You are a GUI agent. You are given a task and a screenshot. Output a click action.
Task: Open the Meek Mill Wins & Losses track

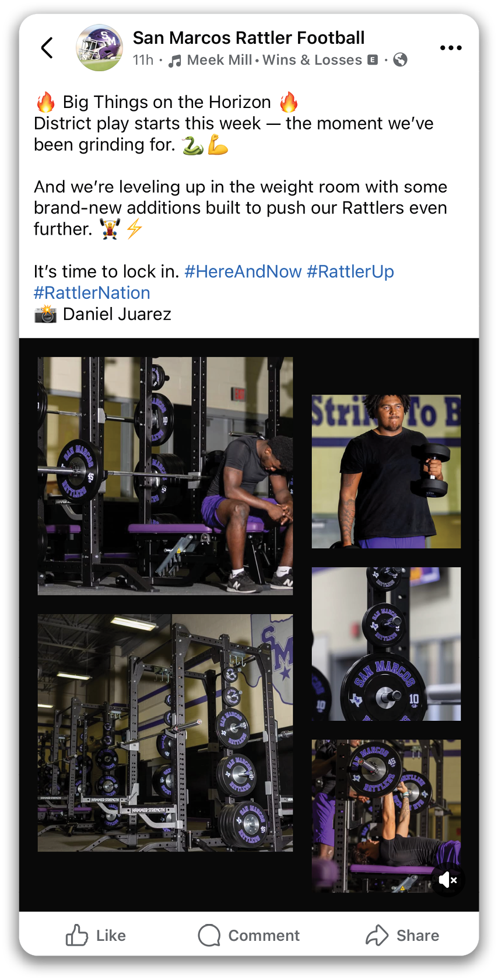coord(275,60)
